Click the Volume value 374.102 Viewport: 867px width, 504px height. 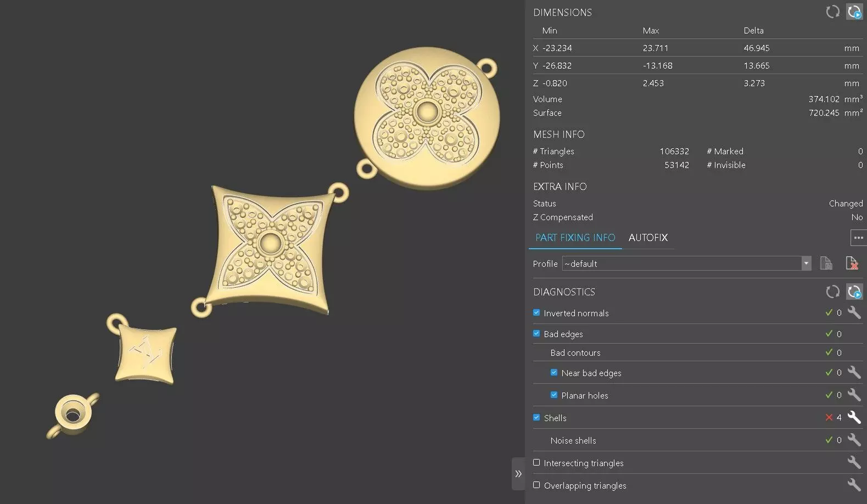(x=824, y=99)
